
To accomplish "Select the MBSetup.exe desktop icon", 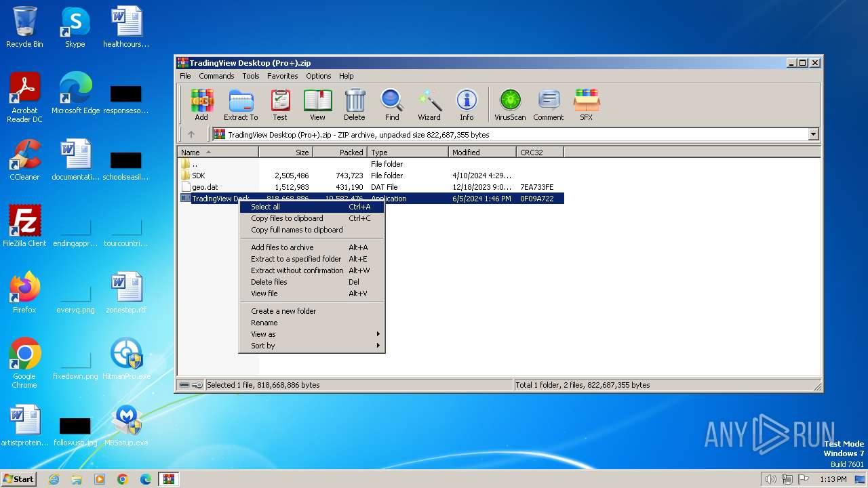I will [126, 426].
